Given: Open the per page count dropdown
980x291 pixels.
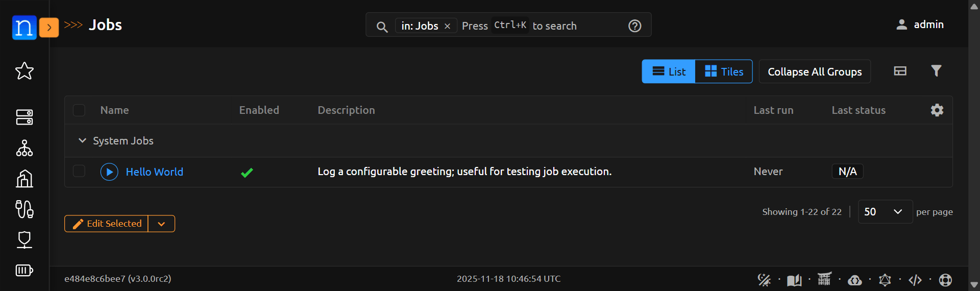Looking at the screenshot, I should (885, 212).
